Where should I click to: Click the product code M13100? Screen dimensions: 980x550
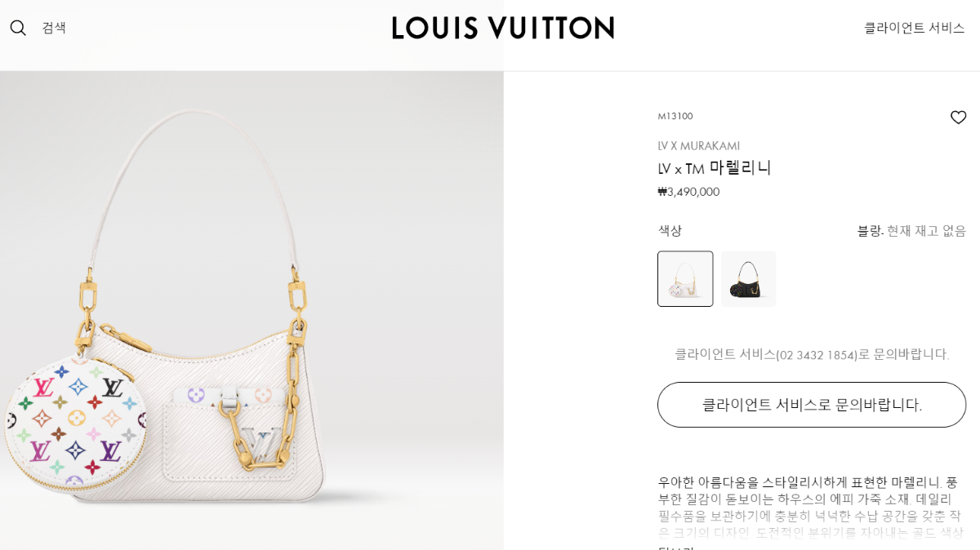(x=675, y=117)
